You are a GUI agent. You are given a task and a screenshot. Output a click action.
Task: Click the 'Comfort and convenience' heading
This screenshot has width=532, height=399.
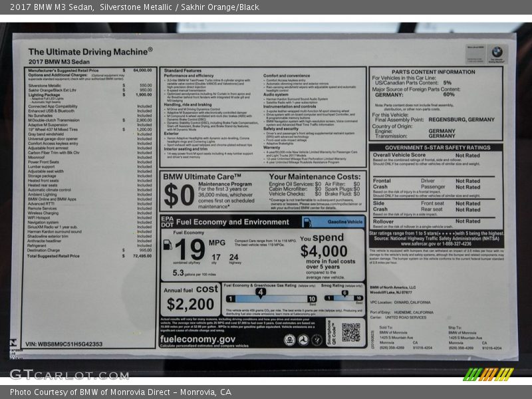coord(287,76)
